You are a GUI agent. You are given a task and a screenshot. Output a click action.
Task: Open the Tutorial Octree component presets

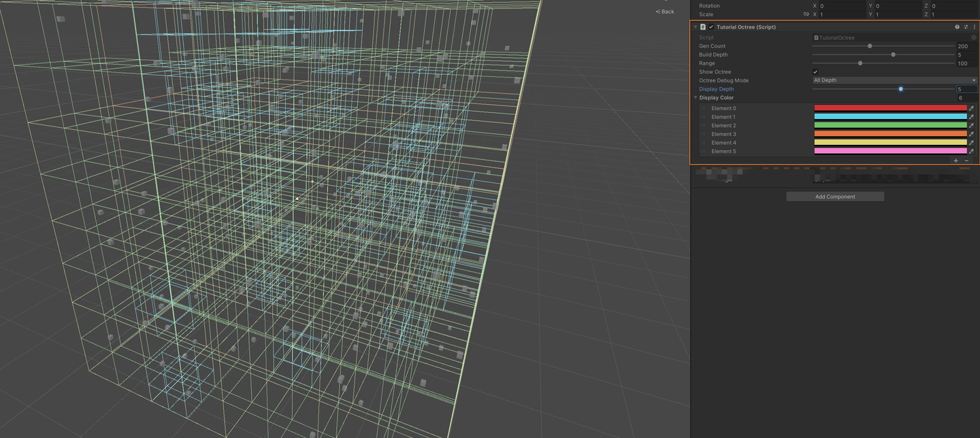click(x=966, y=27)
